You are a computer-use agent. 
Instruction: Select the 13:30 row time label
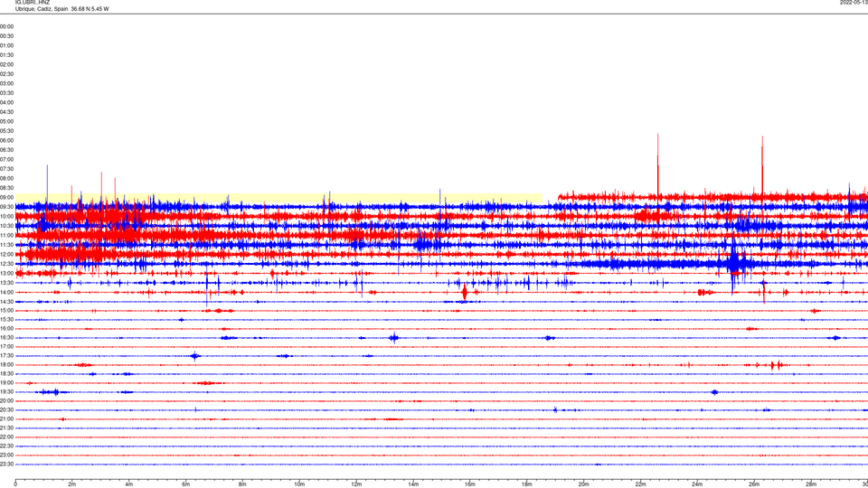[6, 283]
